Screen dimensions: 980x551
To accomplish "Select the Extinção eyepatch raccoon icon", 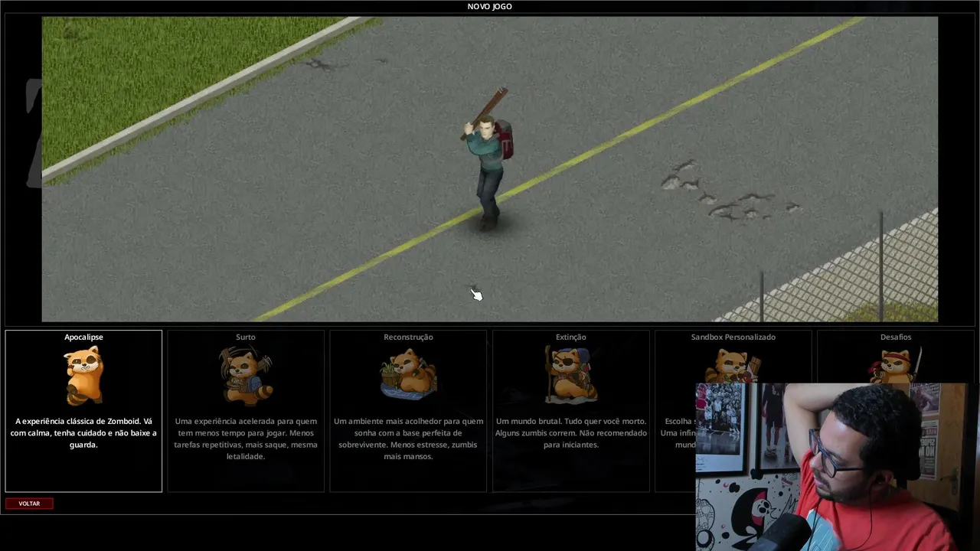I will (570, 375).
